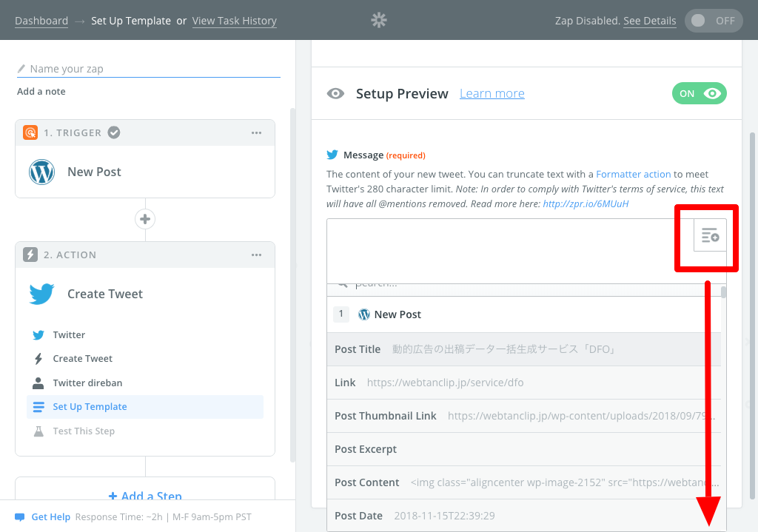Select the Link field row
The width and height of the screenshot is (758, 532).
[x=524, y=383]
